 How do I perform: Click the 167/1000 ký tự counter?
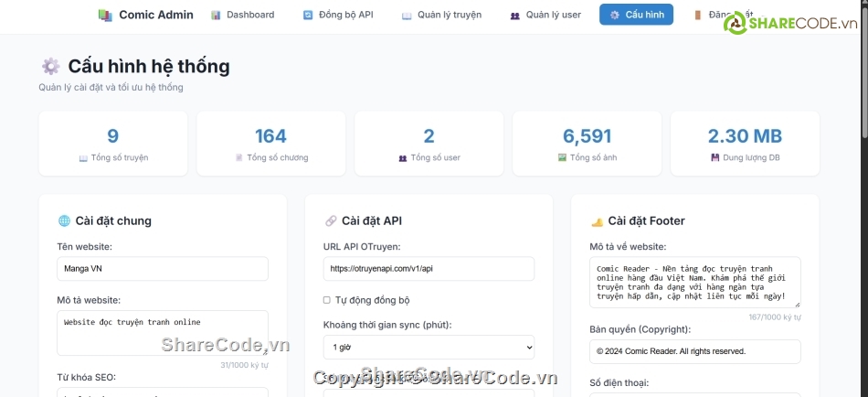tap(775, 317)
